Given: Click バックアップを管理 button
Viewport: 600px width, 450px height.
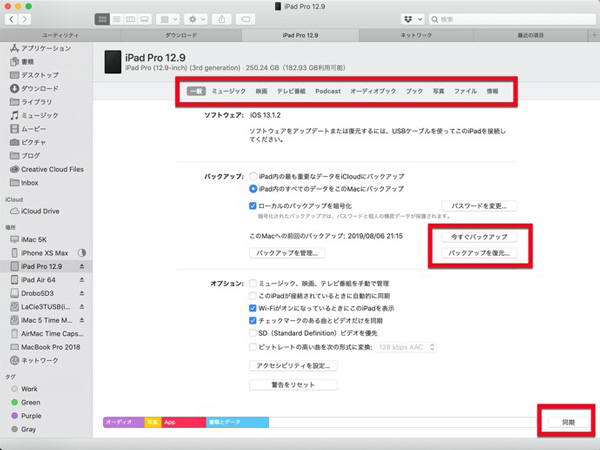Looking at the screenshot, I should click(x=287, y=253).
